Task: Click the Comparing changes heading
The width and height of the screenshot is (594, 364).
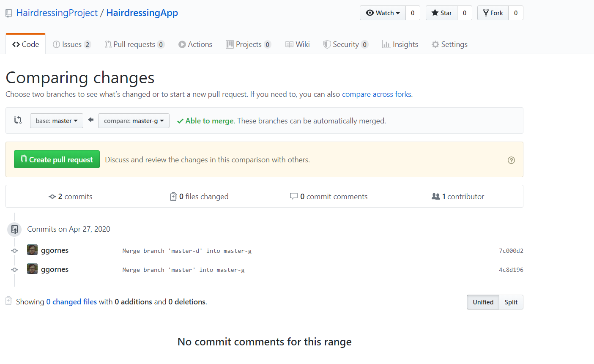Action: pos(80,78)
